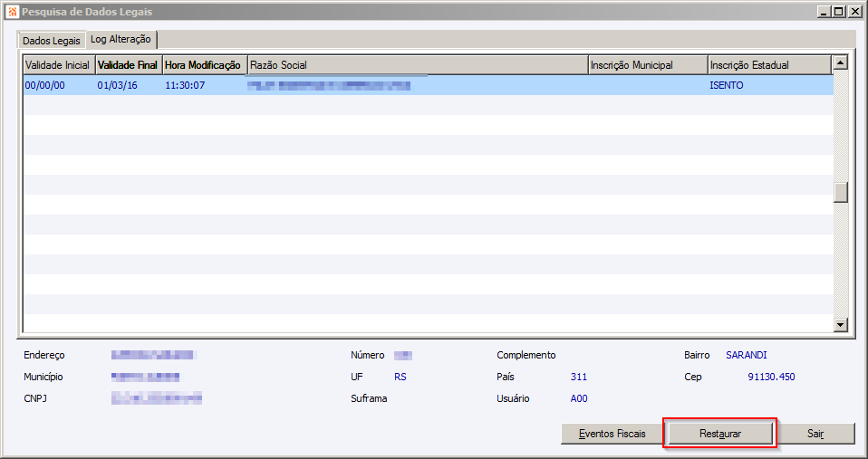This screenshot has width=868, height=459.
Task: Click the Razão Social column header
Action: (418, 64)
